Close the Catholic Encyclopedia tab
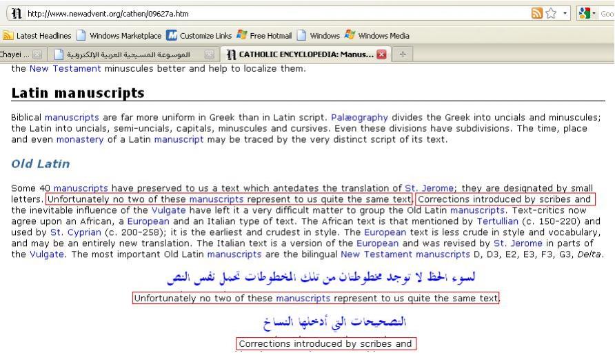Viewport: 615px width, 364px height. [x=381, y=54]
